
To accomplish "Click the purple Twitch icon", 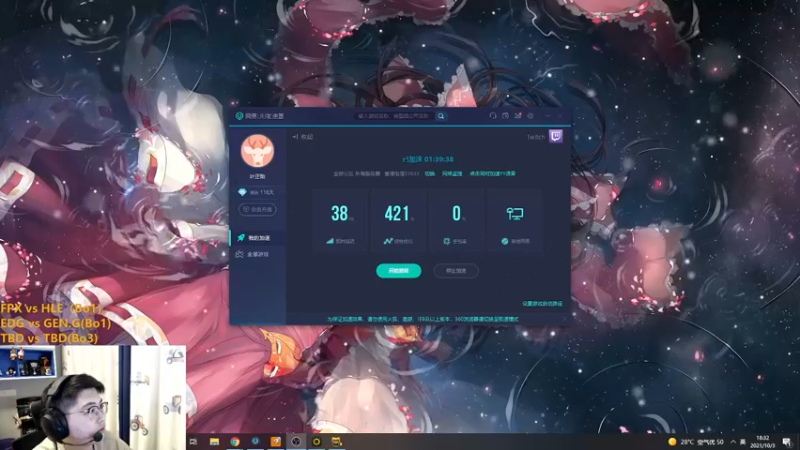I will (x=556, y=136).
